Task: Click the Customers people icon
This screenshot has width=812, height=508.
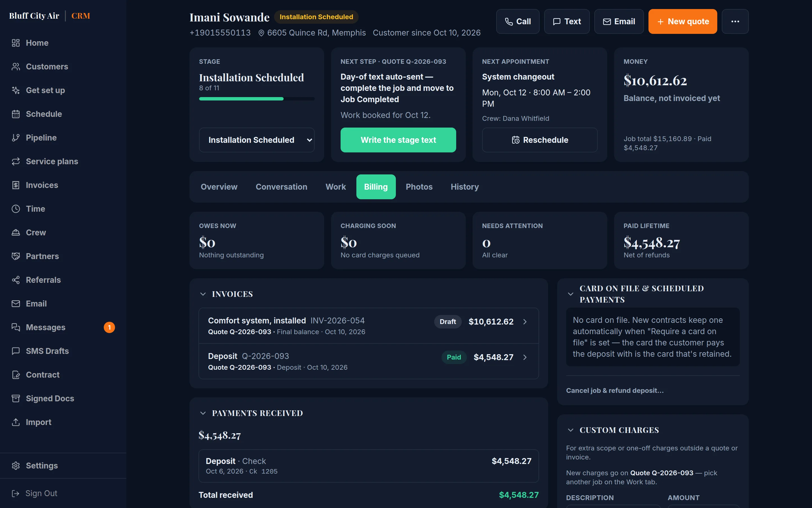Action: coord(16,67)
